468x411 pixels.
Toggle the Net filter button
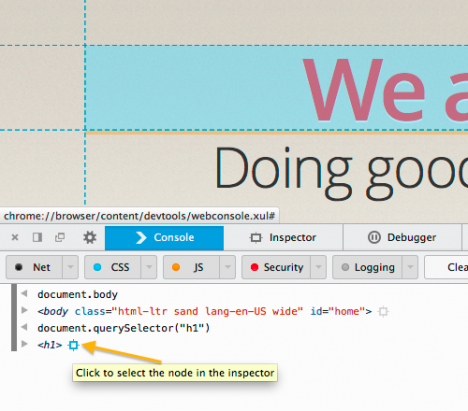coord(34,267)
